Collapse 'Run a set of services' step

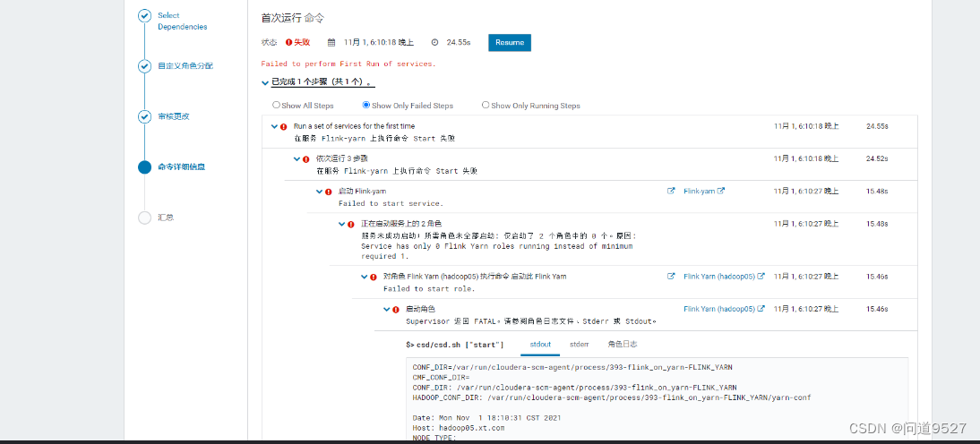click(x=274, y=126)
